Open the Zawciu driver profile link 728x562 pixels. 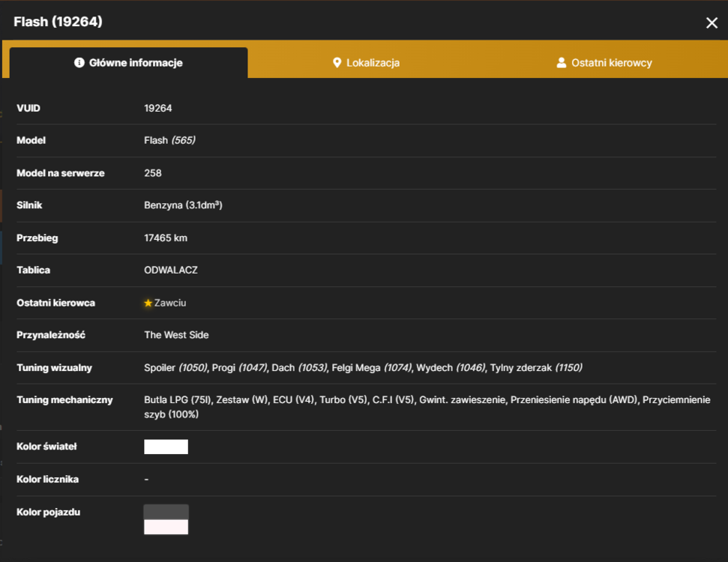[170, 303]
